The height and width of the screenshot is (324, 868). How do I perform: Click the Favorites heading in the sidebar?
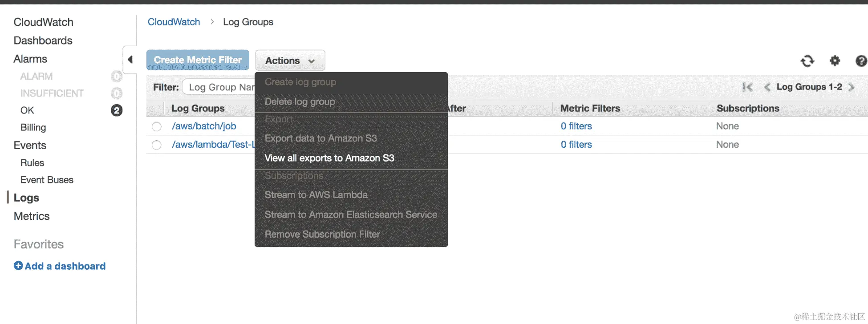39,244
